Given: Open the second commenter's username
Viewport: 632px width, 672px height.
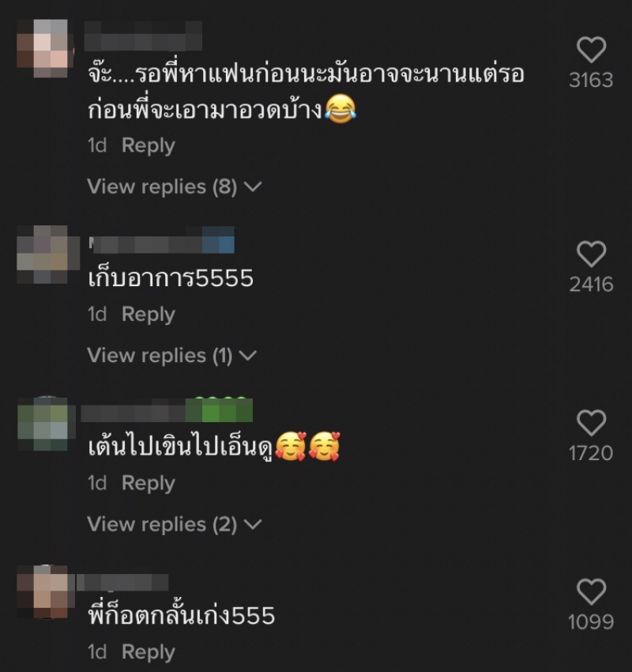Looking at the screenshot, I should (x=161, y=240).
